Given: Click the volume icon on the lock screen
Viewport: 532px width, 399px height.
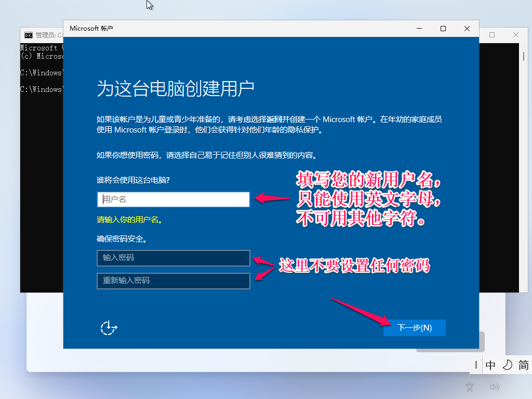Looking at the screenshot, I should 495,387.
